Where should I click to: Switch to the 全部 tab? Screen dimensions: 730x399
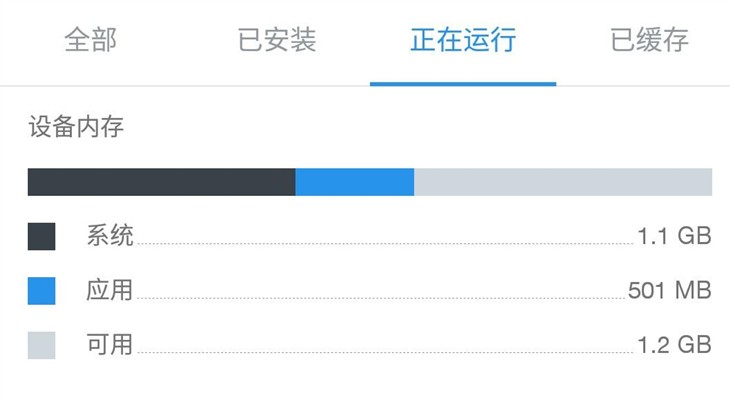91,40
